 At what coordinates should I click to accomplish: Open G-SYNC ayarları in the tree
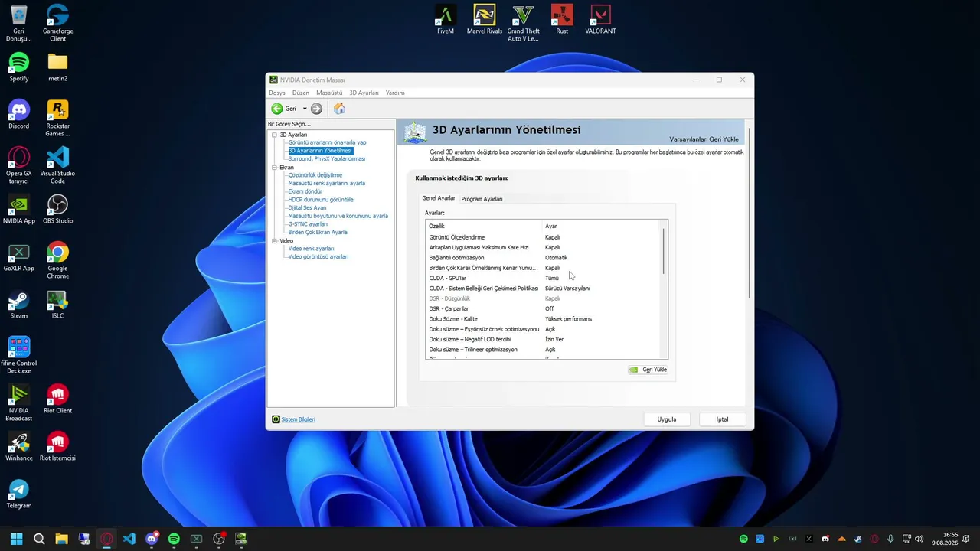pos(308,224)
